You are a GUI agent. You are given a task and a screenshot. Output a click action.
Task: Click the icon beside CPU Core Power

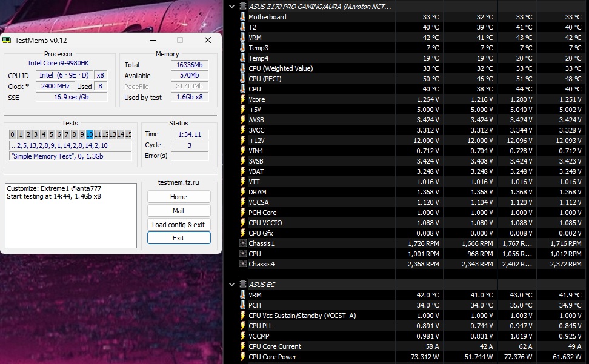coord(242,357)
